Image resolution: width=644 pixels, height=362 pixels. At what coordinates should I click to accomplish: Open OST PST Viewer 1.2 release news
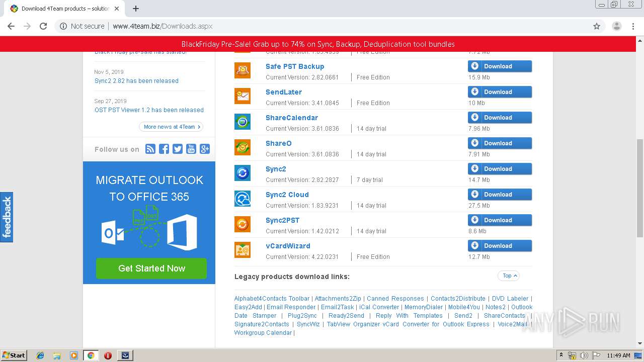pyautogui.click(x=149, y=110)
